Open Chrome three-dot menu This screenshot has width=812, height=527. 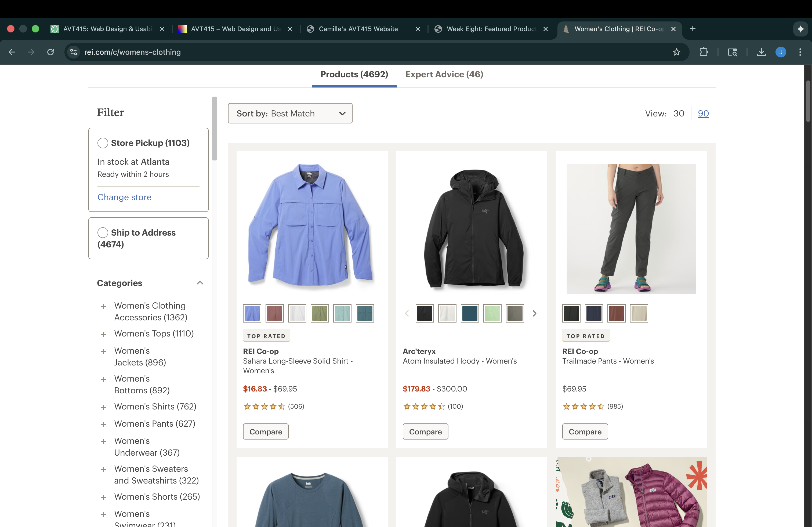click(800, 52)
